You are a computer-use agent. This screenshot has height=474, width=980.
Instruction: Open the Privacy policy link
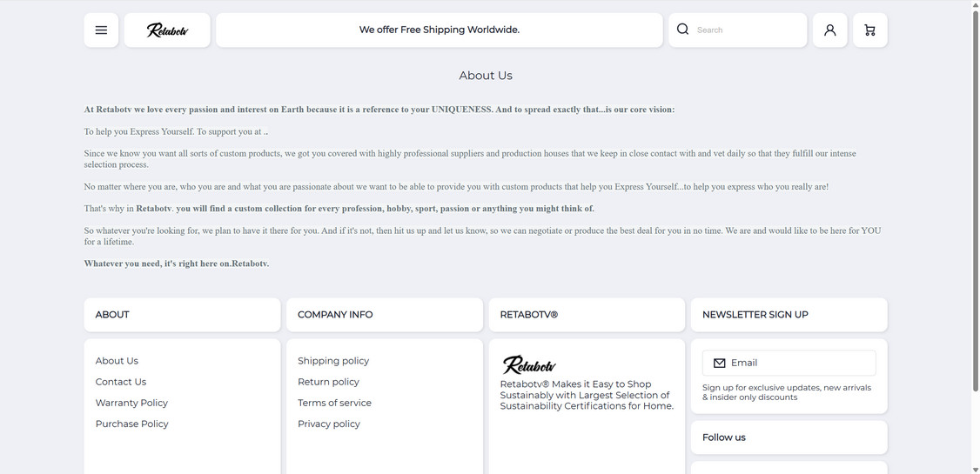329,424
